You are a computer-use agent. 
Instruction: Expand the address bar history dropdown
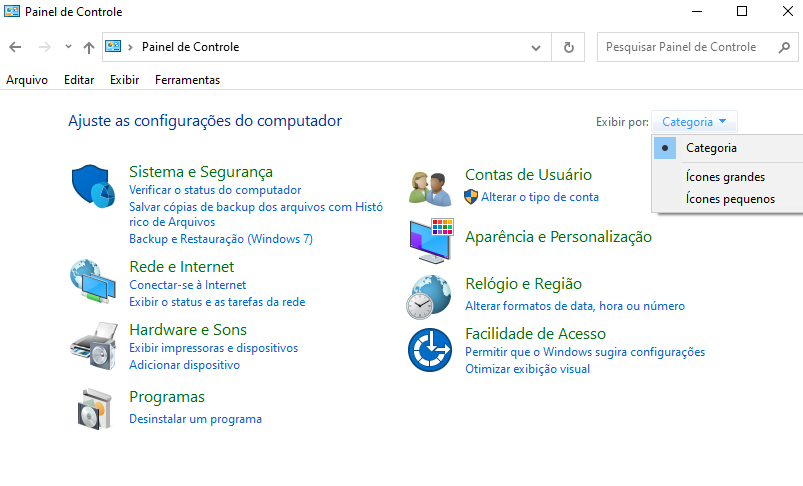tap(536, 48)
